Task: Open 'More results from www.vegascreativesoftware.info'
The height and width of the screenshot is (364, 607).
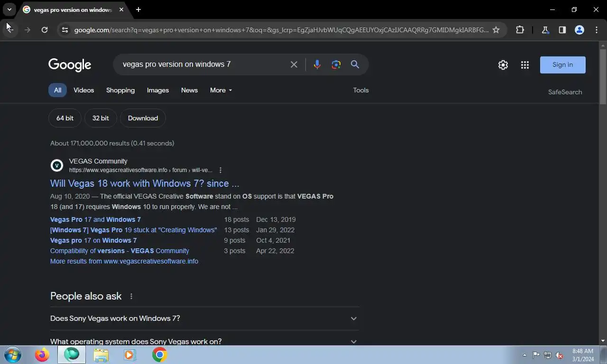Action: (x=124, y=261)
